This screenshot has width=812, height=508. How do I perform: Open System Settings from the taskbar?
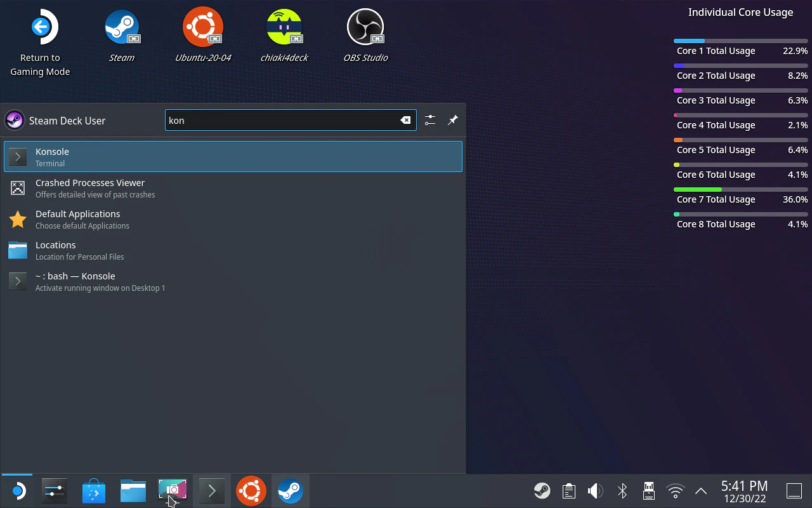point(55,491)
